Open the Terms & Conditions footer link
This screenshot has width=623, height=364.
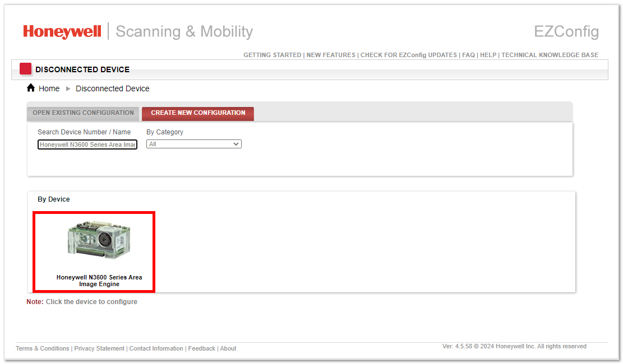click(43, 348)
